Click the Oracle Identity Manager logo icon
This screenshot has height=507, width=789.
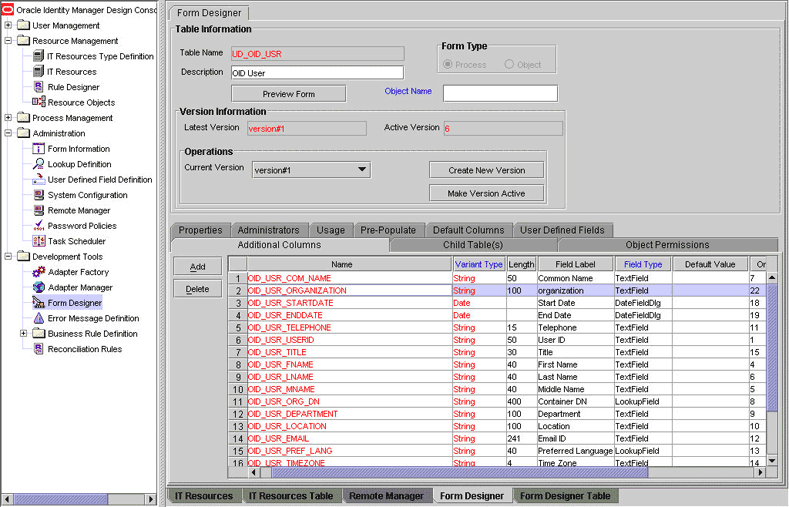pos(8,10)
